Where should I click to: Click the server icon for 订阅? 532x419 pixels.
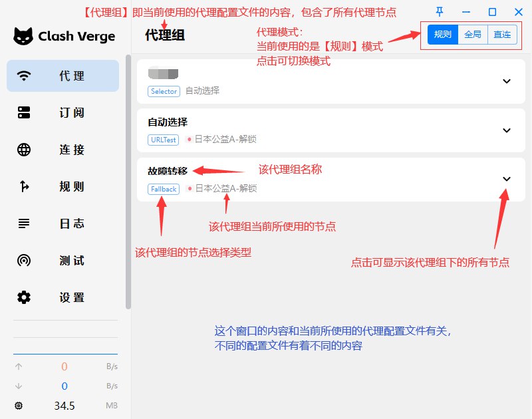(x=24, y=113)
